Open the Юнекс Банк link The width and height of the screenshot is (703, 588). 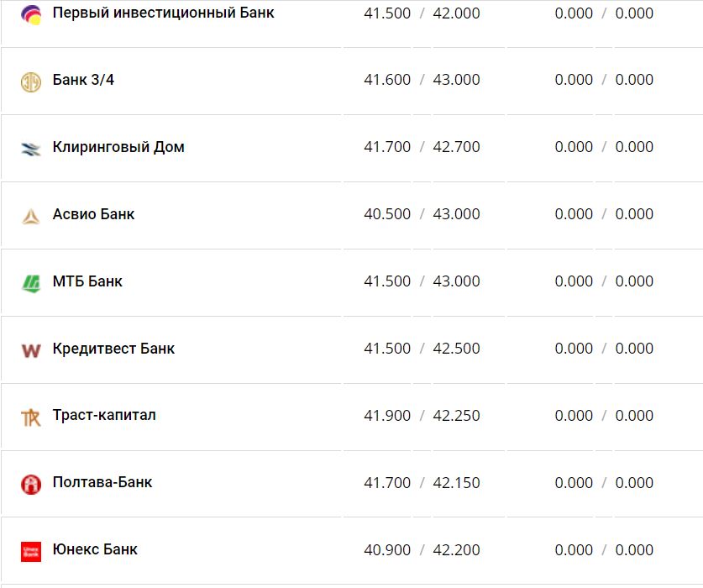(x=95, y=550)
